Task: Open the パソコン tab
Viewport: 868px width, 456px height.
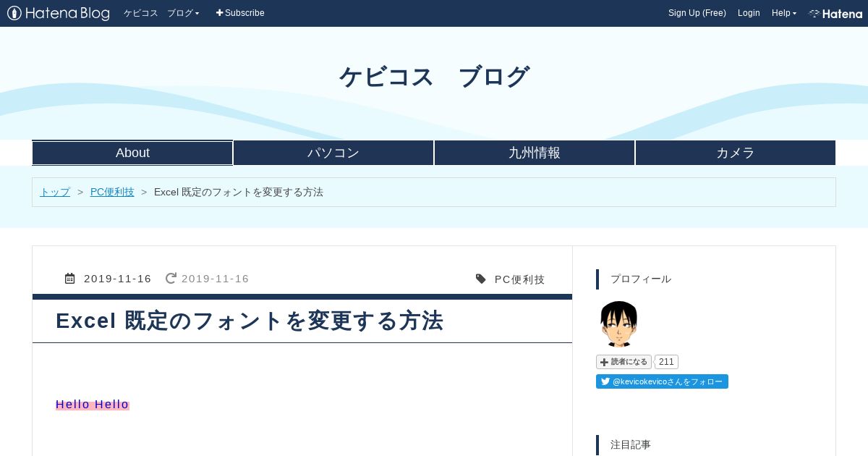Action: click(x=333, y=153)
